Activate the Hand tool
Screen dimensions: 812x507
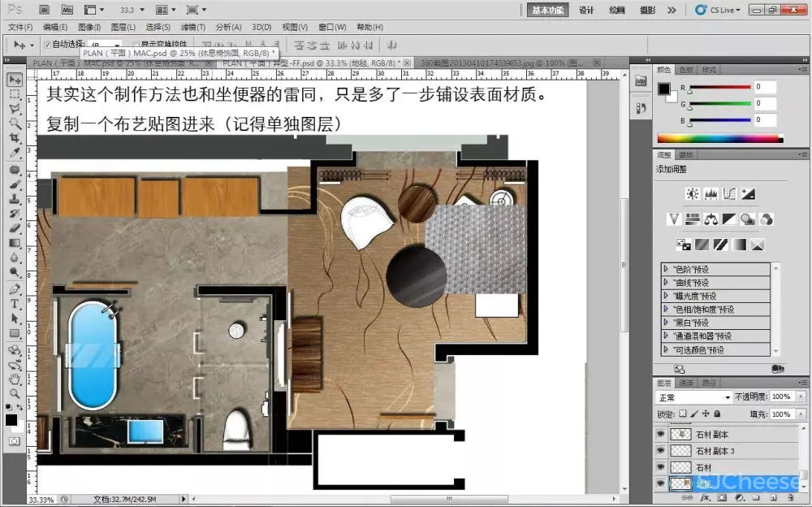click(x=15, y=379)
